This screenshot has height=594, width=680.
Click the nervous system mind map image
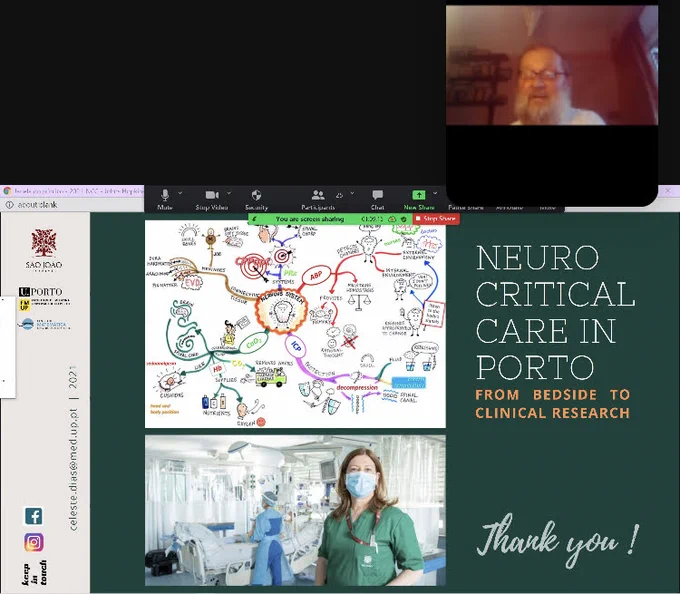point(295,324)
